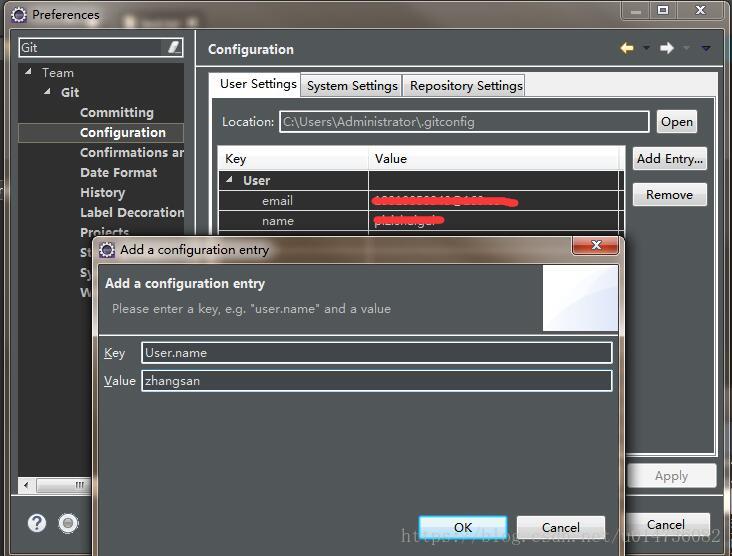Click the Remove button
The image size is (732, 556).
(x=669, y=195)
